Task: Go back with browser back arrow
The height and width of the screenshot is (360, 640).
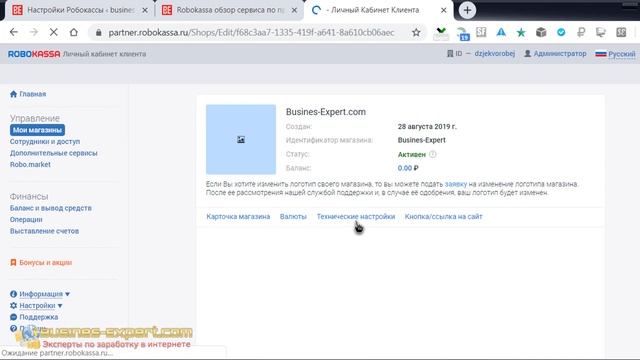Action: [x=13, y=32]
